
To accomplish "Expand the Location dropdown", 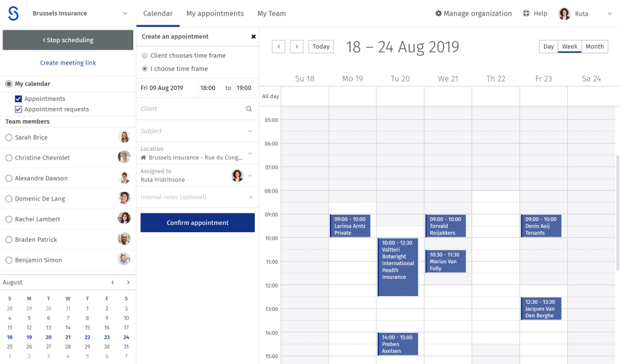I will point(250,153).
